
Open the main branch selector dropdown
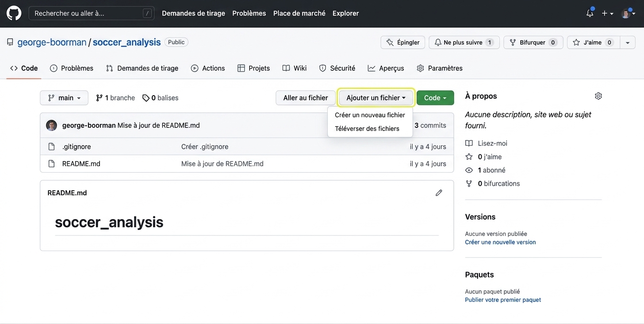tap(64, 98)
